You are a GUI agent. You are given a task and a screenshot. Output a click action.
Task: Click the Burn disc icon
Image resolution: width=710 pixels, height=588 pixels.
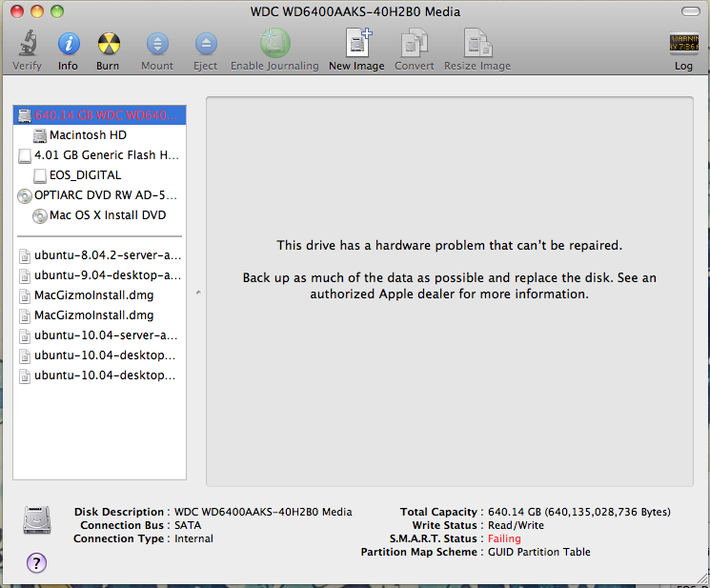point(109,44)
